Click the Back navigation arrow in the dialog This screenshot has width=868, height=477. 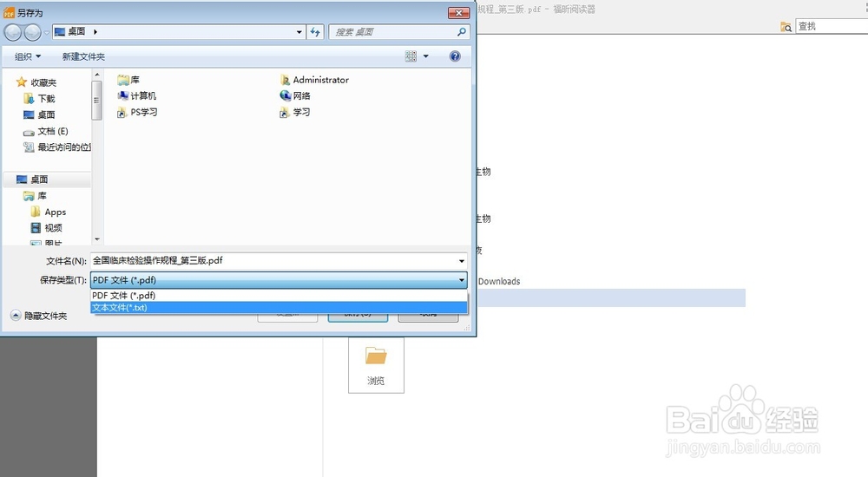(13, 32)
